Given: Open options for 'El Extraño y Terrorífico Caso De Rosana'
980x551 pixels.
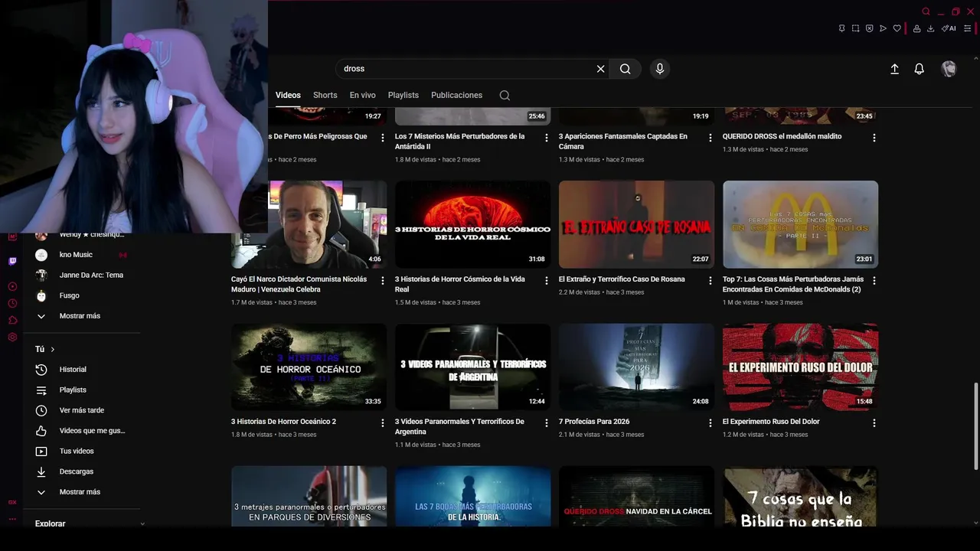Looking at the screenshot, I should tap(710, 280).
